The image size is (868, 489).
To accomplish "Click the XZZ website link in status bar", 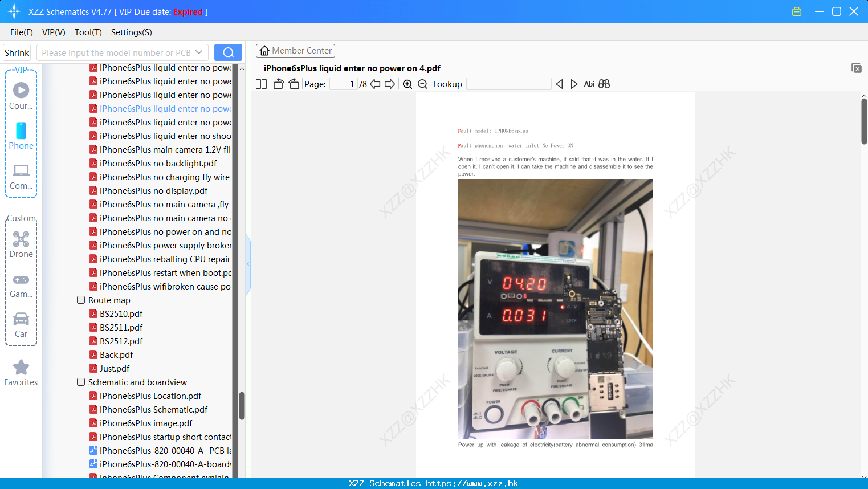I will click(472, 483).
